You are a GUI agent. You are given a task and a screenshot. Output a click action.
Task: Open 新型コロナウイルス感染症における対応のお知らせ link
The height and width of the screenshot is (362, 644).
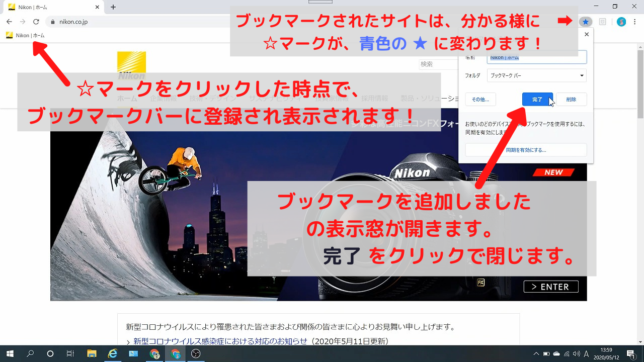[220, 341]
